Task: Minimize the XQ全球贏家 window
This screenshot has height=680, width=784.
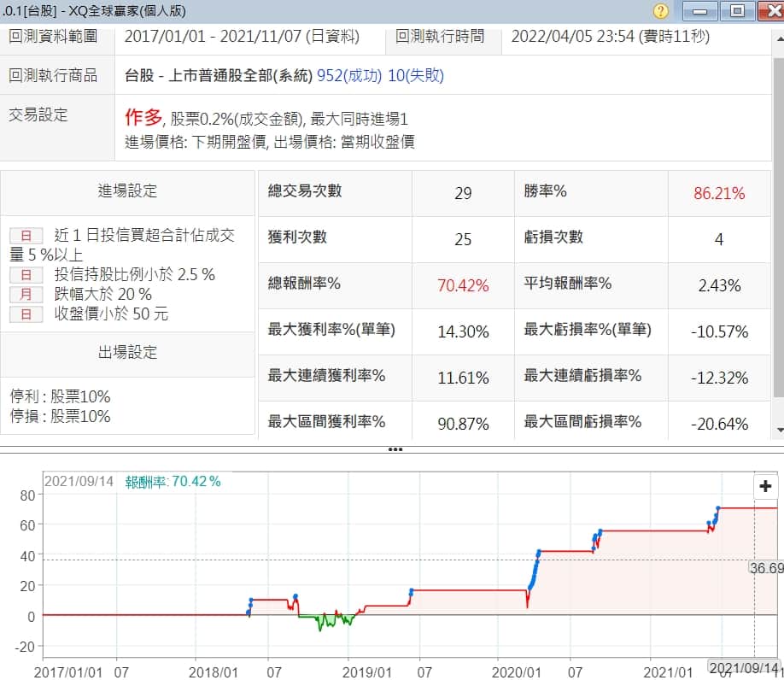Action: pos(700,11)
